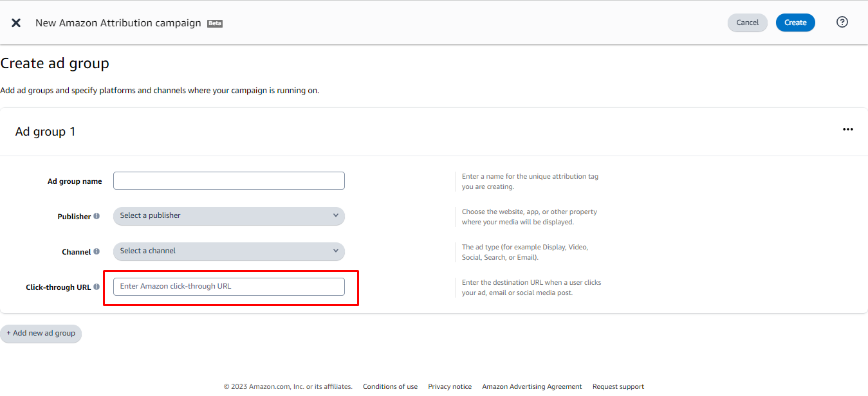Click the ad type description help text
The height and width of the screenshot is (396, 868).
[x=525, y=252]
